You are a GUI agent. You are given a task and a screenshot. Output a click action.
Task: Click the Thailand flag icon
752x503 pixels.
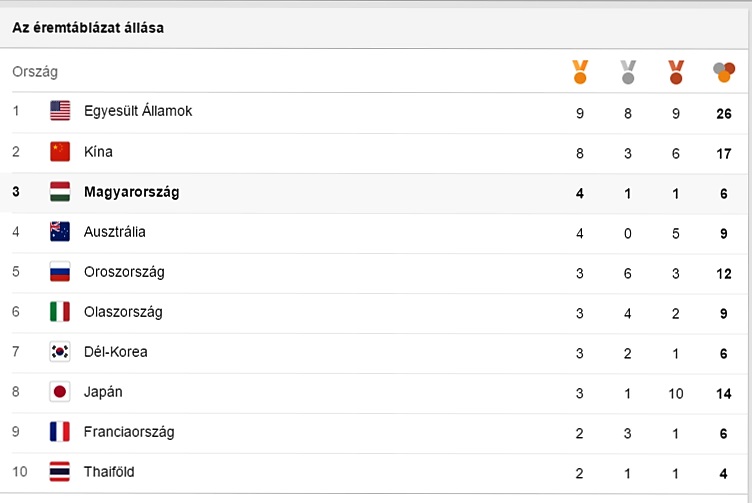(x=60, y=472)
